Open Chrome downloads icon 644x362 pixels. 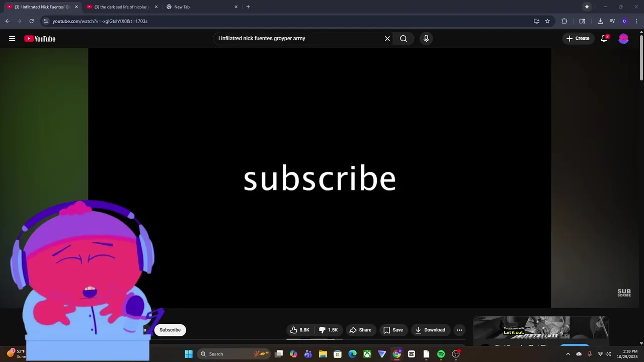(600, 21)
